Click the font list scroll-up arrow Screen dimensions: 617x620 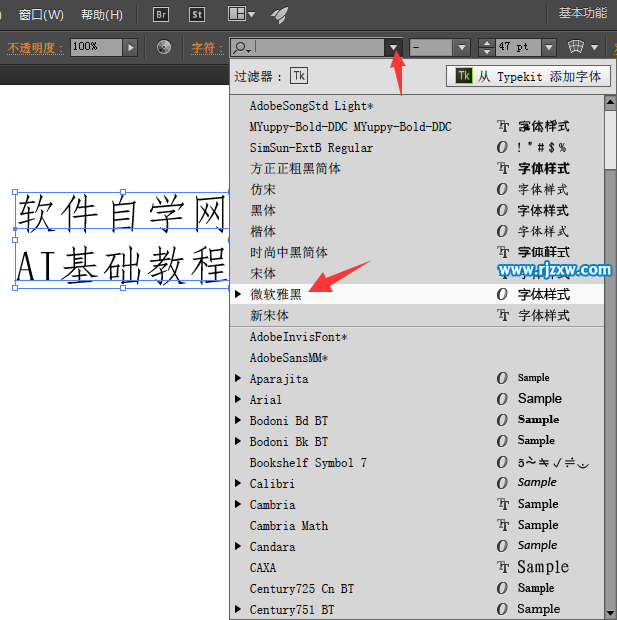[x=610, y=103]
